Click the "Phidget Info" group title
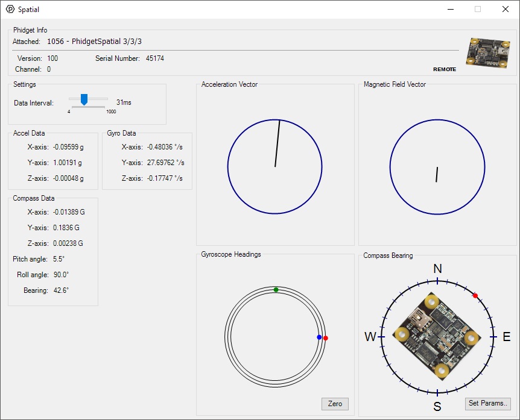The width and height of the screenshot is (520, 420). coord(30,30)
